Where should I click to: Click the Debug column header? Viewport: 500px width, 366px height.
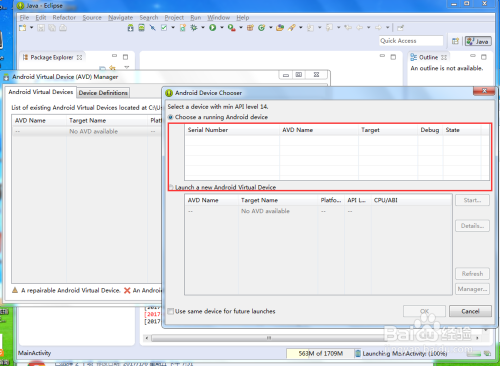tap(430, 130)
